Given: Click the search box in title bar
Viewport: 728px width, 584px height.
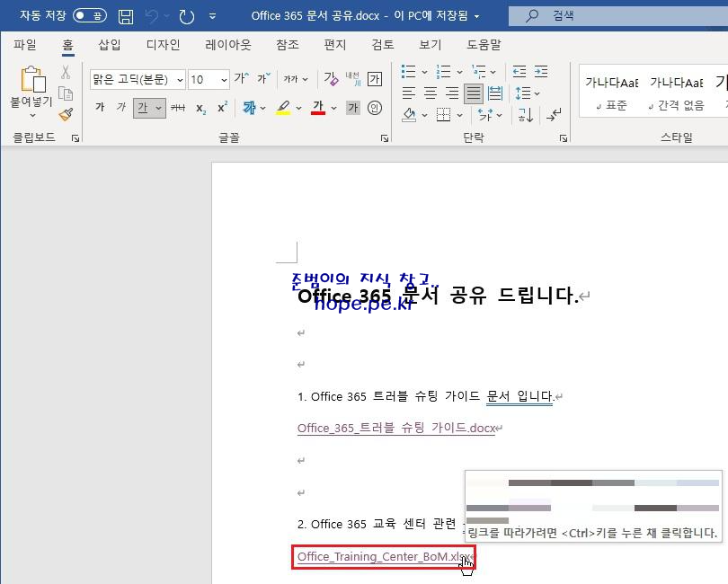Looking at the screenshot, I should (x=617, y=16).
